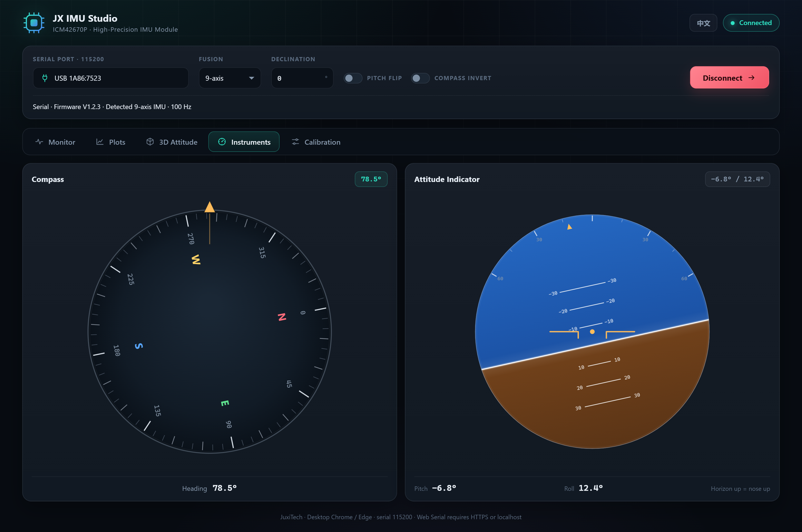Viewport: 802px width, 532px height.
Task: Click the blue S letter on compass
Action: (139, 346)
